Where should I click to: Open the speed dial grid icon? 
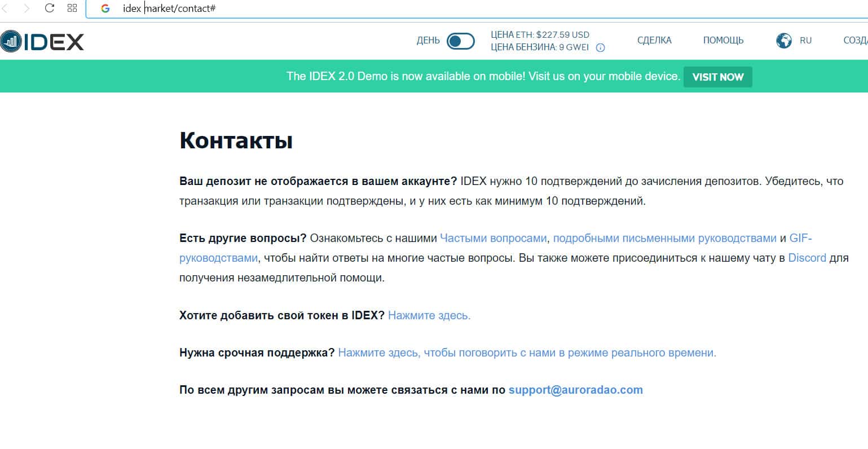pyautogui.click(x=72, y=8)
